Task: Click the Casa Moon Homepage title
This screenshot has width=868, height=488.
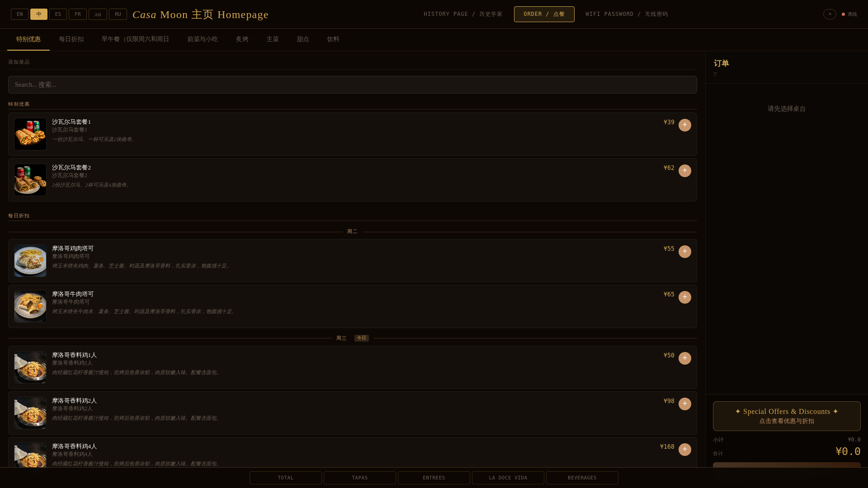Action: coord(200,14)
